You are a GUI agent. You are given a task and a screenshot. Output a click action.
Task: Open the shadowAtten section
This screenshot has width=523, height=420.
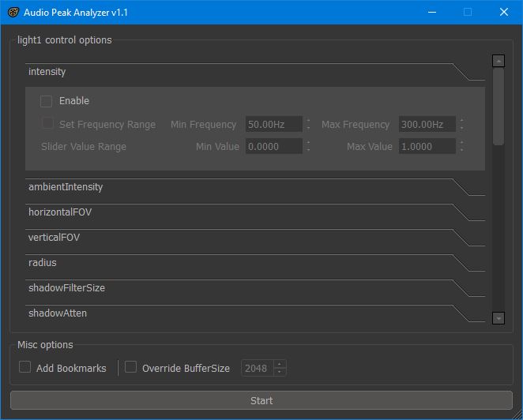point(237,313)
